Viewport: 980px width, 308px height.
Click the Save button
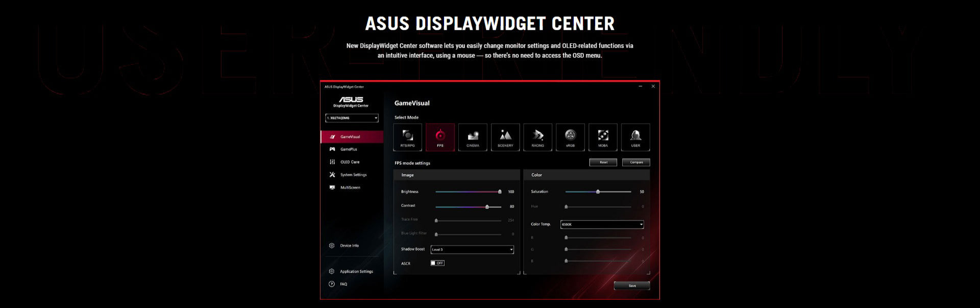[632, 286]
